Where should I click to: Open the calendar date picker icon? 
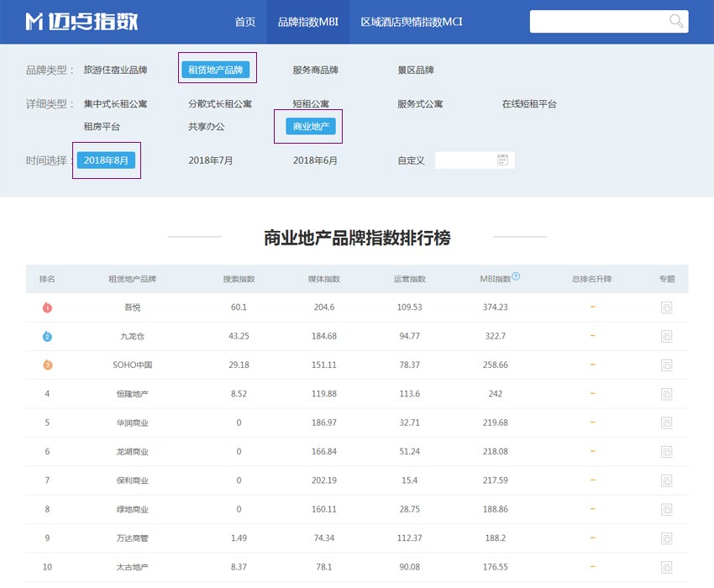502,160
